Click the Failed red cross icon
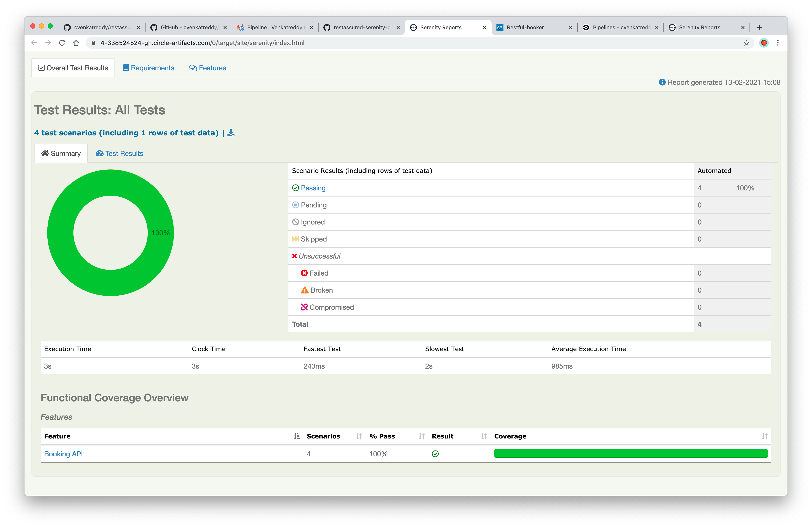Screen dimensions: 812x528 point(304,273)
